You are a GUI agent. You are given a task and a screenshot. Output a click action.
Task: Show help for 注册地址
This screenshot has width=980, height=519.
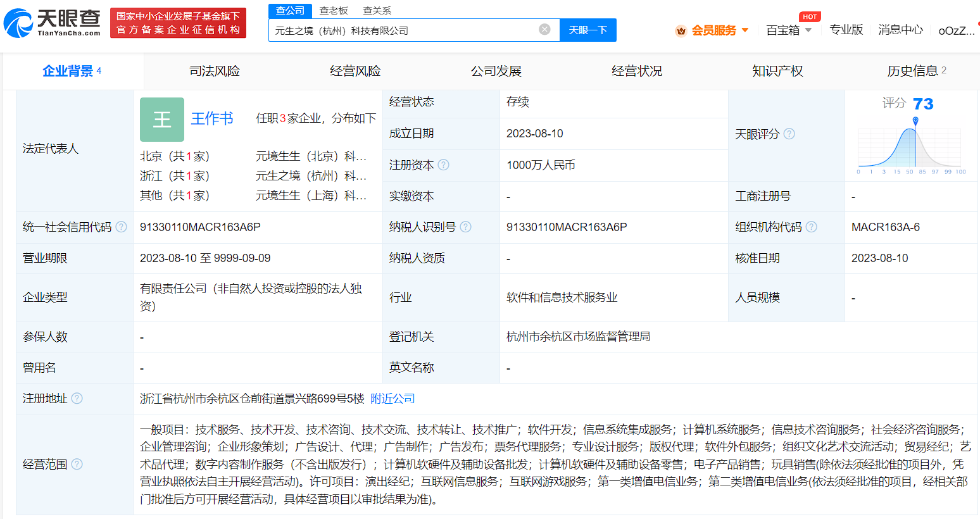point(77,398)
